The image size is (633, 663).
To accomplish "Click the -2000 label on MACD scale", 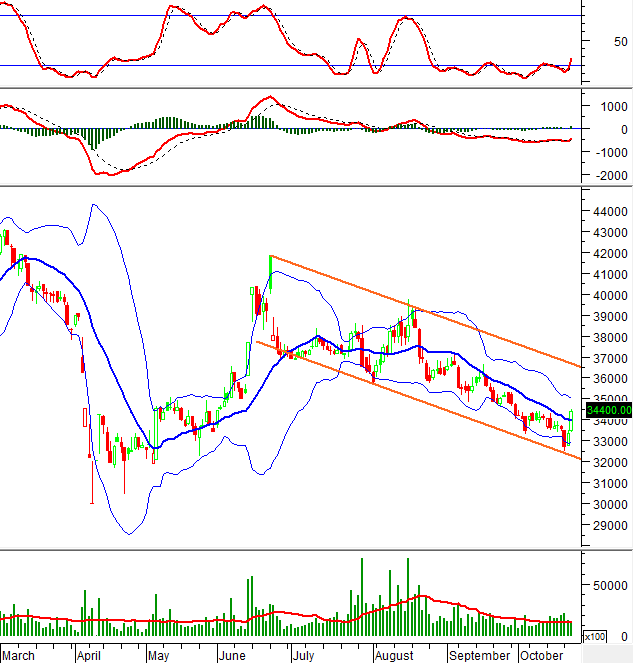I will point(609,176).
